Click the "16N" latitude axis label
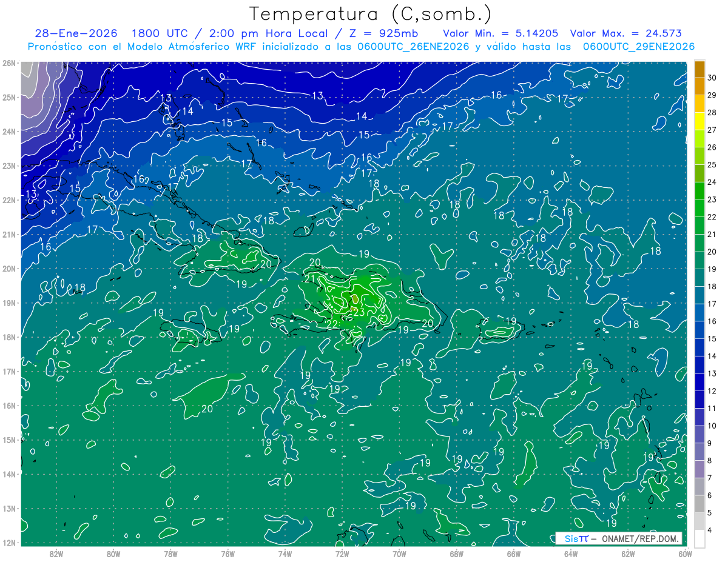Image resolution: width=728 pixels, height=562 pixels. [x=9, y=406]
